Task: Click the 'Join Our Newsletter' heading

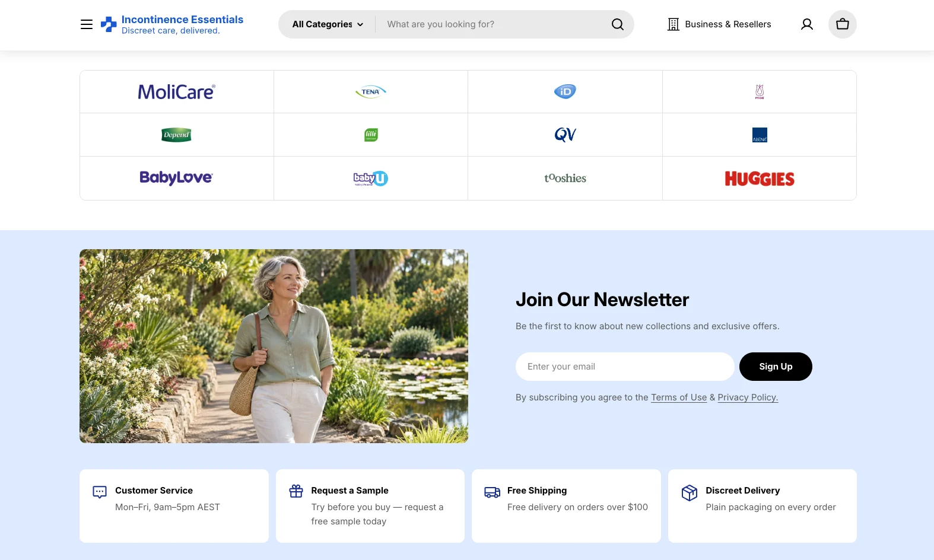Action: [x=602, y=300]
